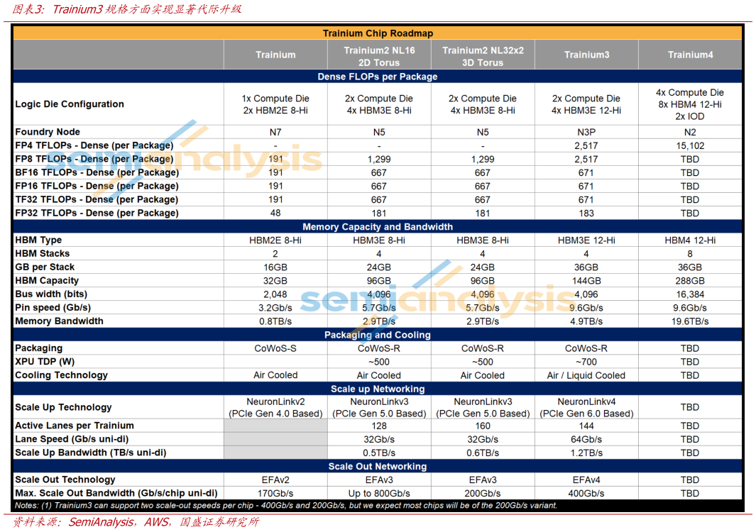Click the "1.2TB/s" scale up bandwidth cell
The height and width of the screenshot is (532, 756).
point(586,453)
